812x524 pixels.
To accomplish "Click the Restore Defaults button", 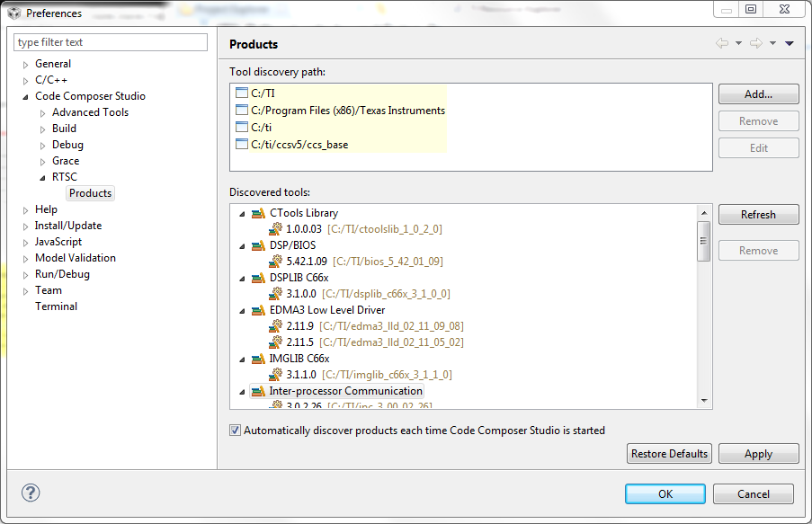I will (x=669, y=454).
